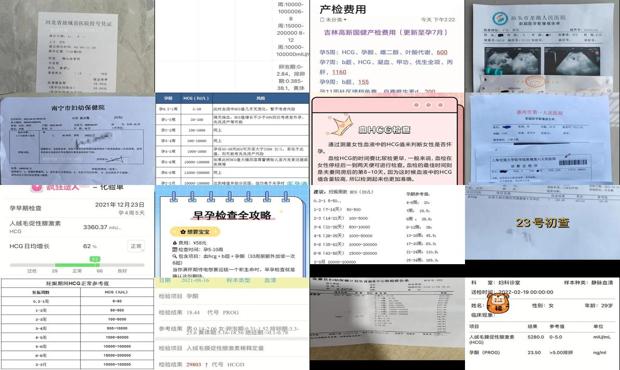The width and height of the screenshot is (620, 370).
Task: Click the 孕酮参考值 heading
Action: (418, 194)
